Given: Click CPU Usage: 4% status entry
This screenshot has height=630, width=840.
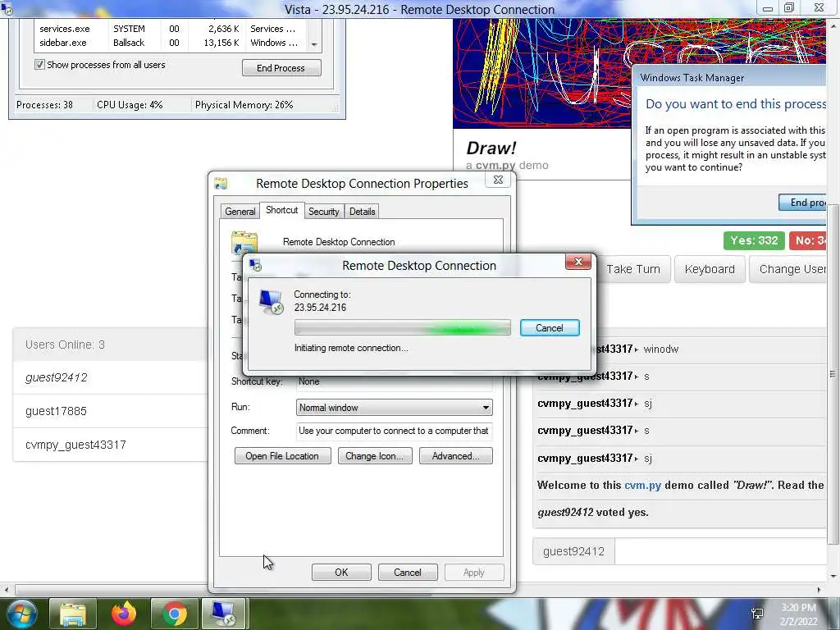Looking at the screenshot, I should click(x=130, y=105).
